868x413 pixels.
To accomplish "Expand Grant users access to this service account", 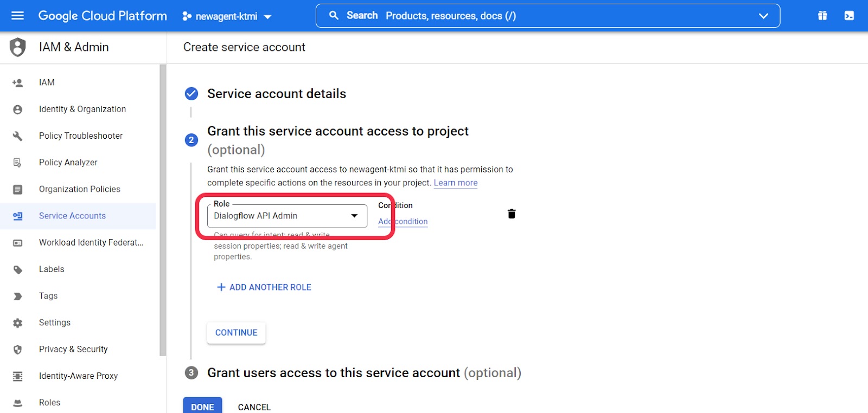I will (364, 373).
